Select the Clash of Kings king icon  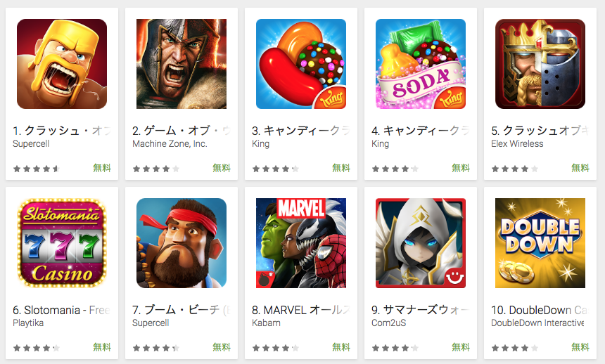[x=540, y=64]
